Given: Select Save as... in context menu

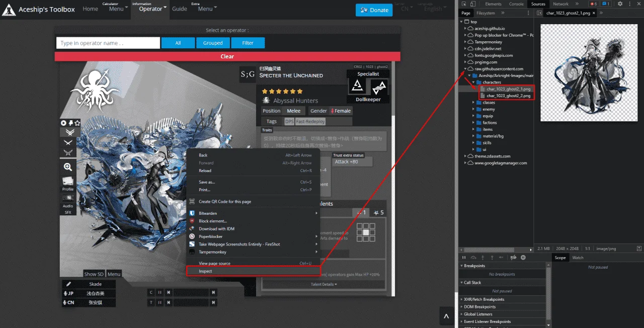Looking at the screenshot, I should (253, 182).
